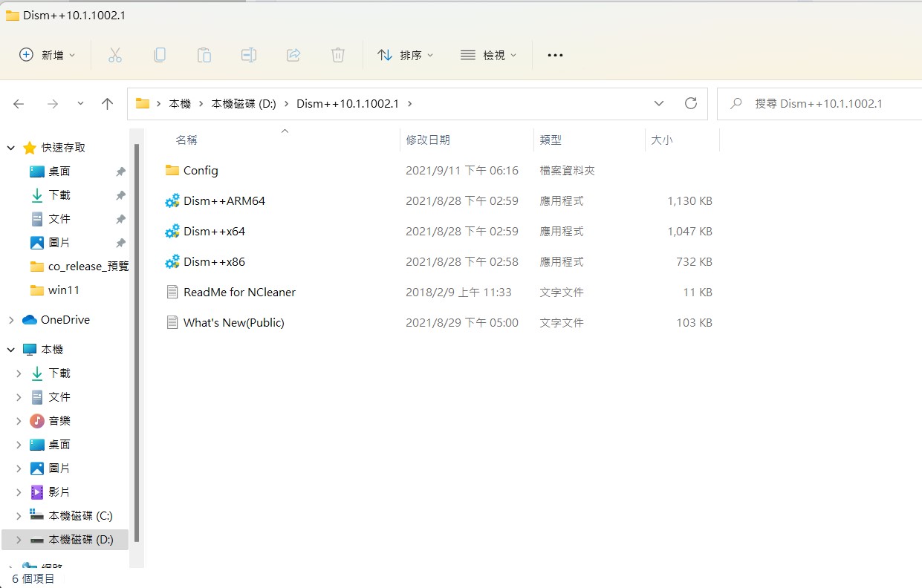Expand 文件 node under 本機

tap(19, 396)
